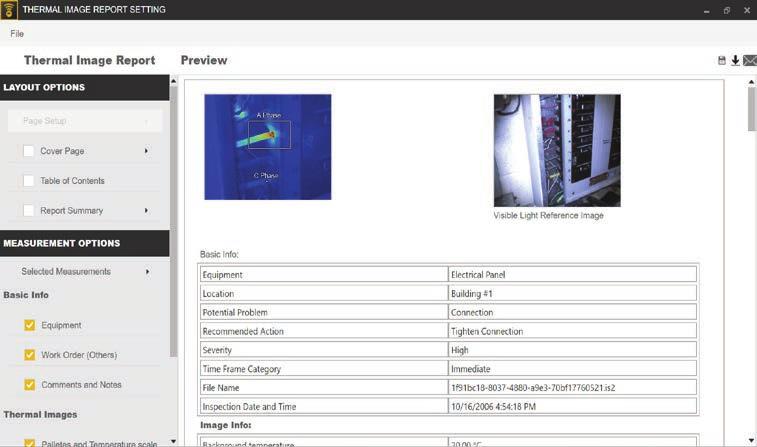Click the download report arrow icon
The height and width of the screenshot is (447, 757).
tap(735, 60)
